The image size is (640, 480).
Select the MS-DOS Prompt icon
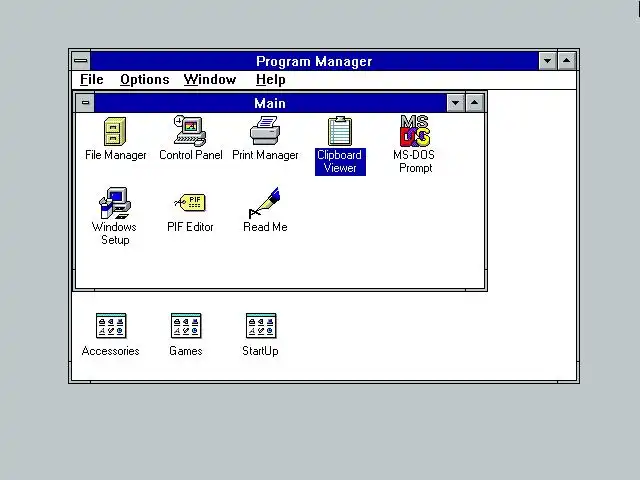[x=415, y=131]
